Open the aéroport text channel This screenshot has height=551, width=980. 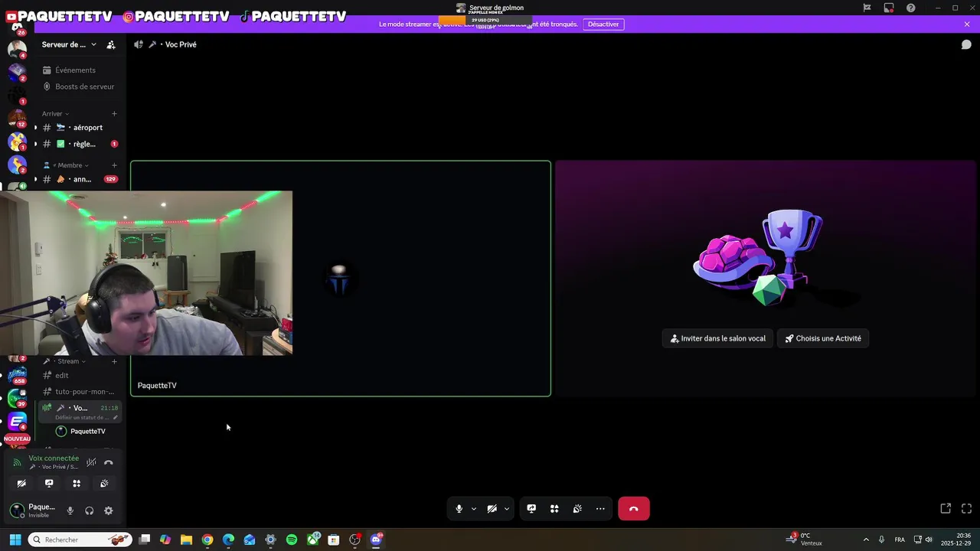tap(80, 128)
